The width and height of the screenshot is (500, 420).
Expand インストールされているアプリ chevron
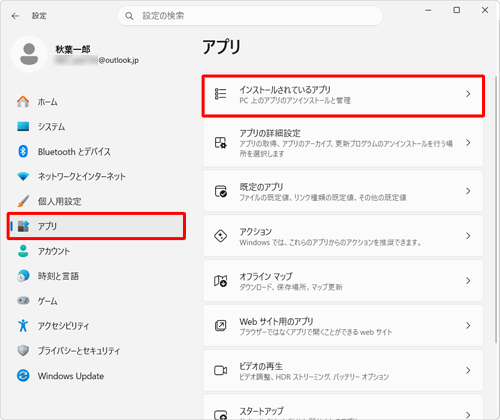[468, 94]
